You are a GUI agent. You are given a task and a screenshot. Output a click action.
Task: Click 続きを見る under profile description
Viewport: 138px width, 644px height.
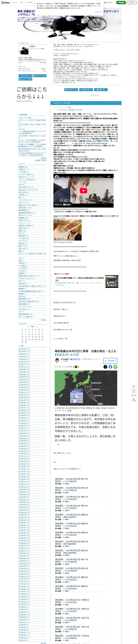[x=43, y=63]
